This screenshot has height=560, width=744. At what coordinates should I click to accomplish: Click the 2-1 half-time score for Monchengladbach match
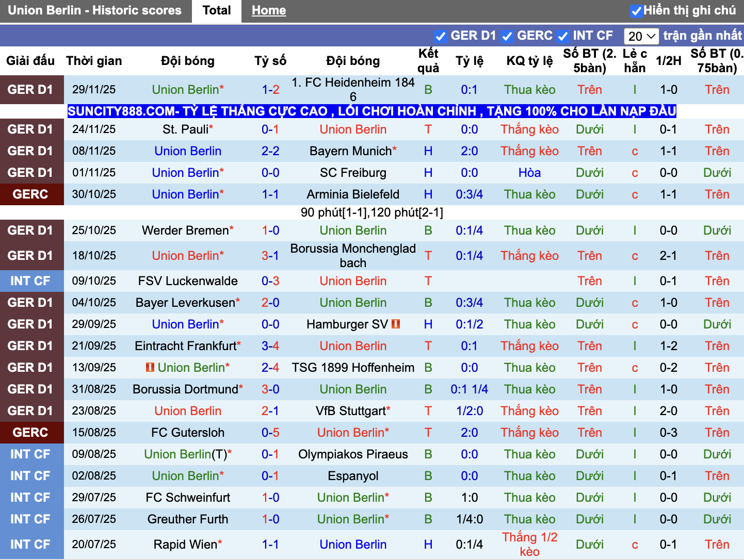pyautogui.click(x=669, y=256)
